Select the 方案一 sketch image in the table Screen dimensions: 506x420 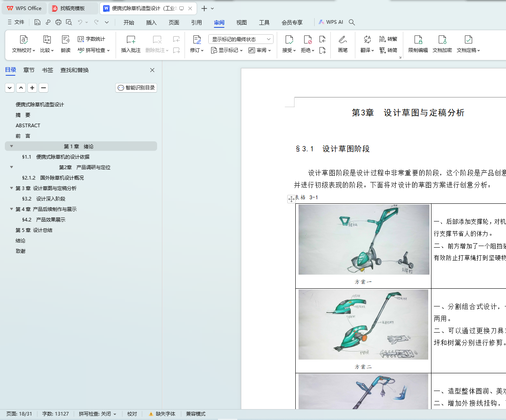364,240
